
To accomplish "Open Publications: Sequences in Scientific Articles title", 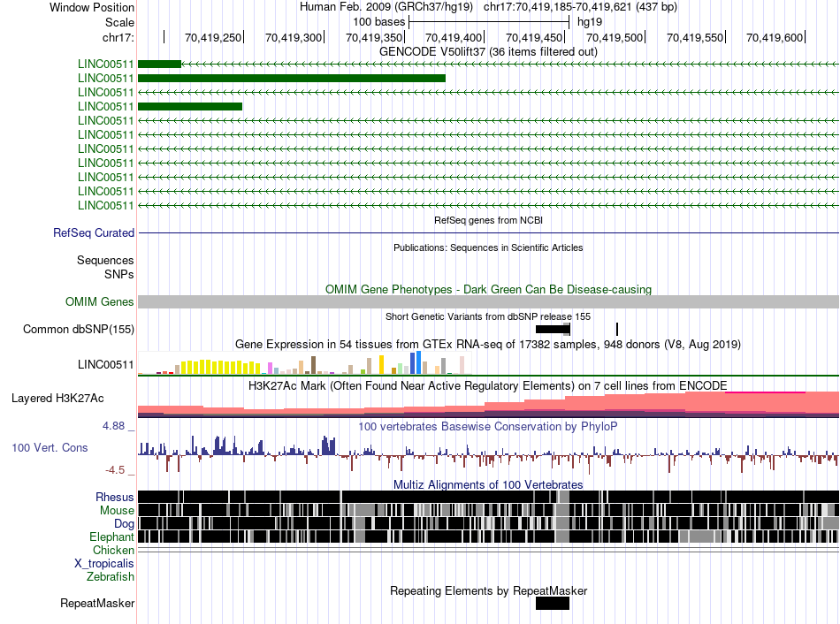I will [488, 247].
